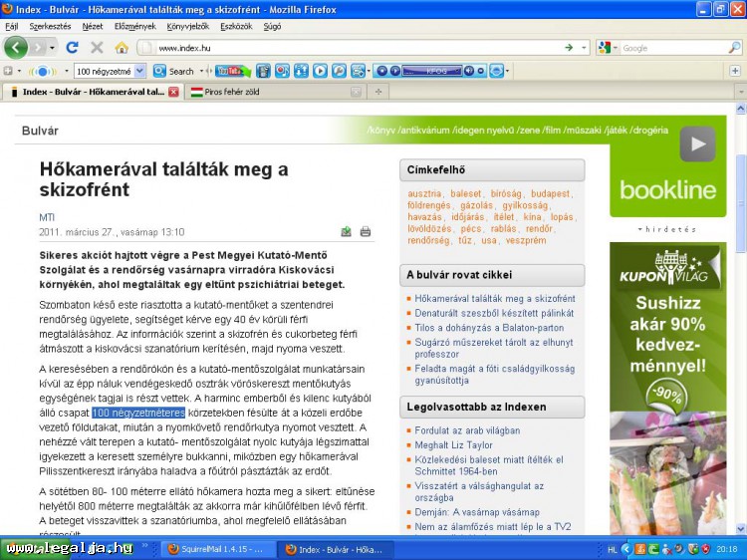
Task: Click the magnifier icon in Google search box
Action: (734, 47)
